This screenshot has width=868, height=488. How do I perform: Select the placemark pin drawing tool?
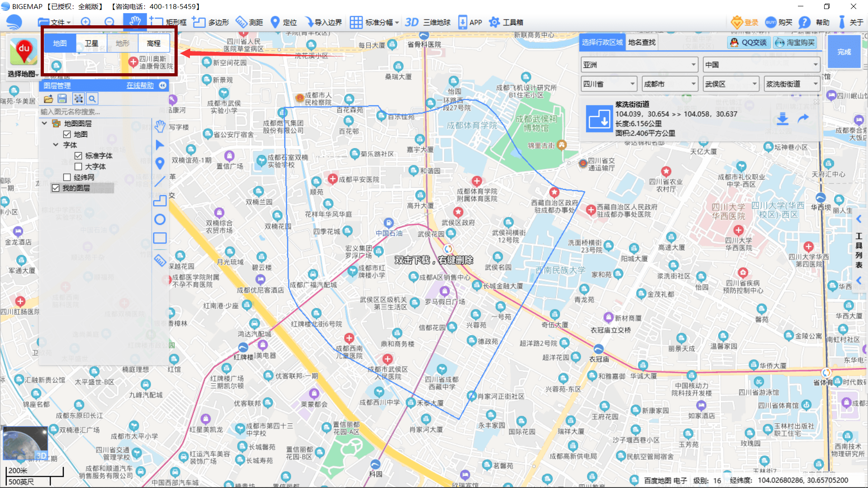[x=160, y=164]
